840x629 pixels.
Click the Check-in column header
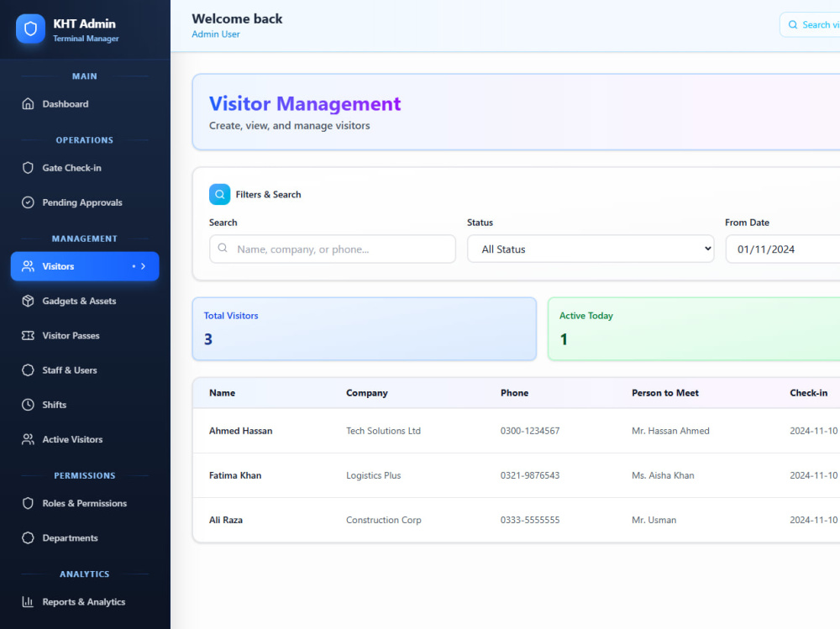pos(808,393)
